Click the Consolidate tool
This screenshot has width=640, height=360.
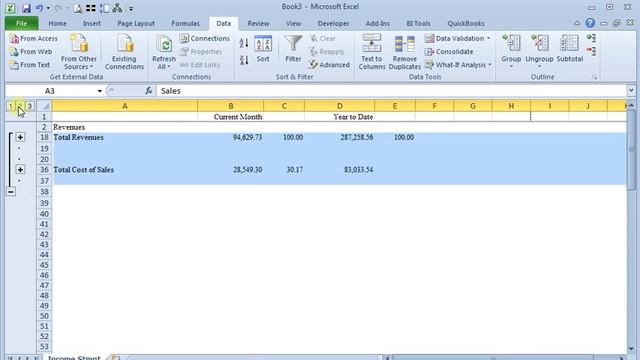click(449, 52)
